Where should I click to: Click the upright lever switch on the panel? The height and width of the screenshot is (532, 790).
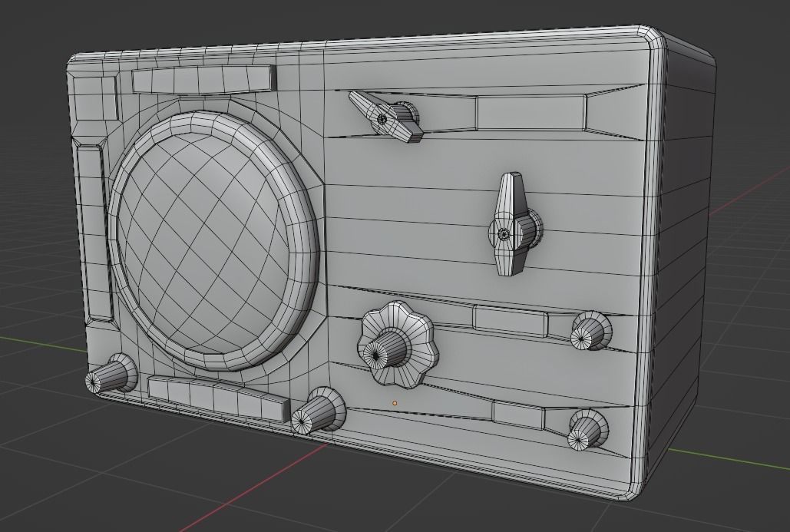click(514, 225)
